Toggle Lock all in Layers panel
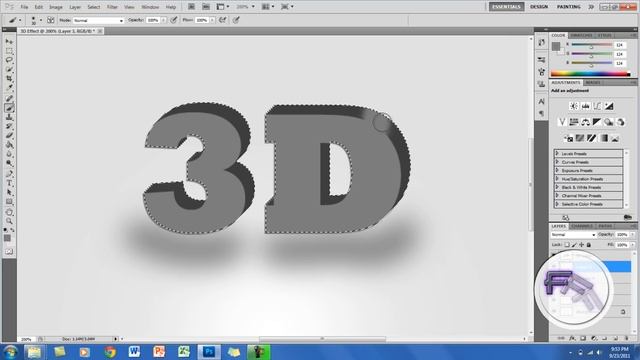640x360 pixels. [589, 244]
